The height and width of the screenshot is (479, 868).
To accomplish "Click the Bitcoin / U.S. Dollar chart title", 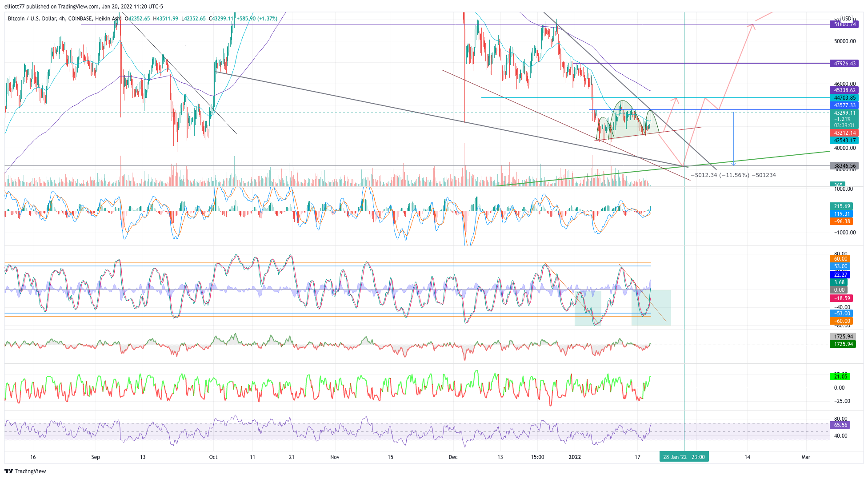I will click(64, 19).
